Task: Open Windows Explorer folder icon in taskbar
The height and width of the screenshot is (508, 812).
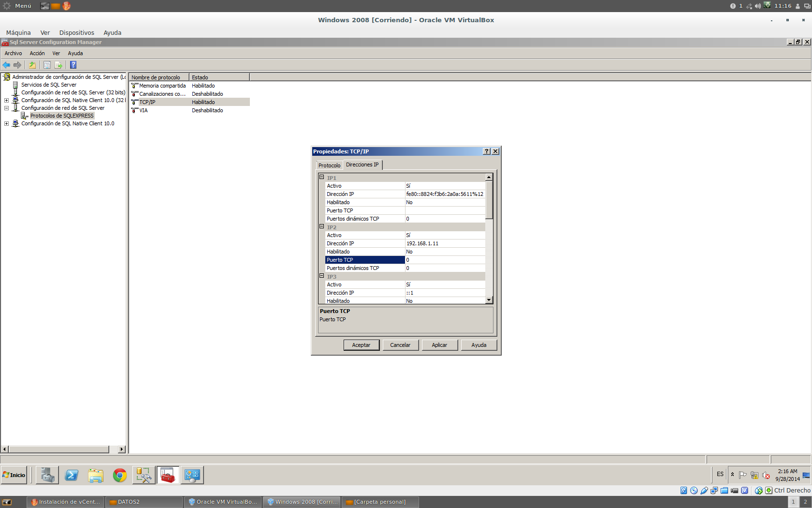Action: click(96, 475)
